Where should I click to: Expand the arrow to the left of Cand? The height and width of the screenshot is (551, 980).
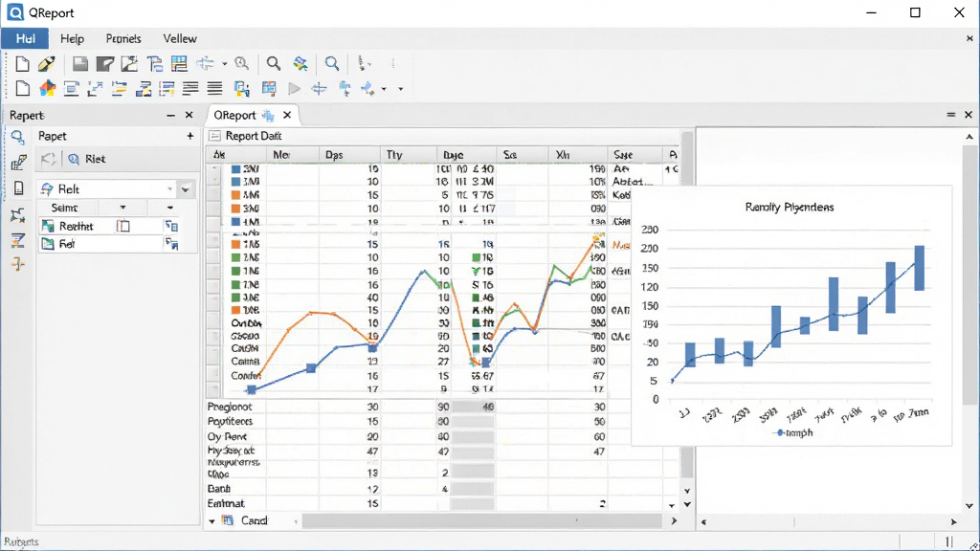pos(212,521)
